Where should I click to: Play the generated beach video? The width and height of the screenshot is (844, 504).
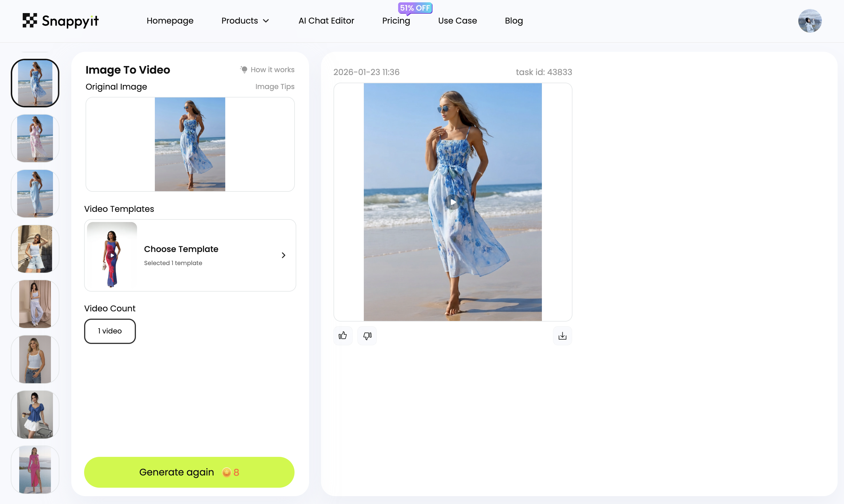coord(453,202)
